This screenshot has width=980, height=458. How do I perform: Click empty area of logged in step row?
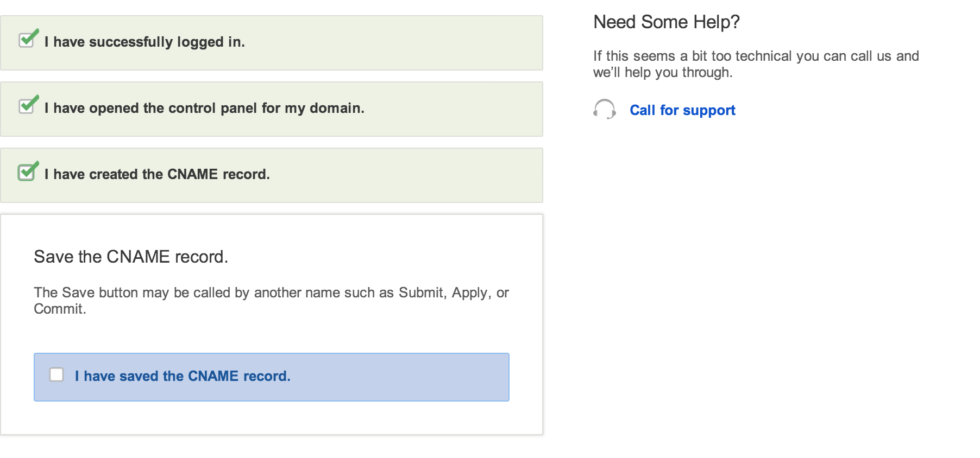(397, 43)
